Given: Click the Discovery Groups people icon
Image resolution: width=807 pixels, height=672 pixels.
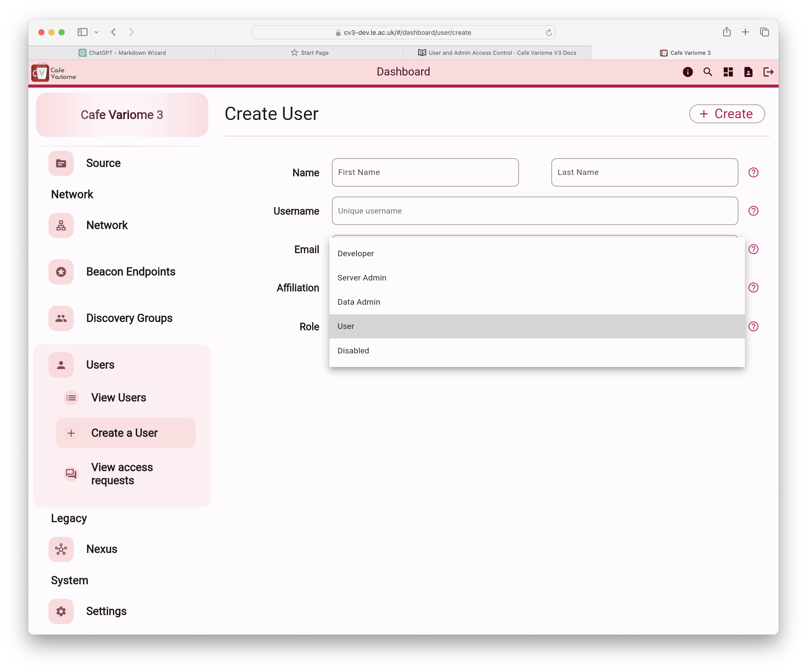Looking at the screenshot, I should click(x=61, y=318).
